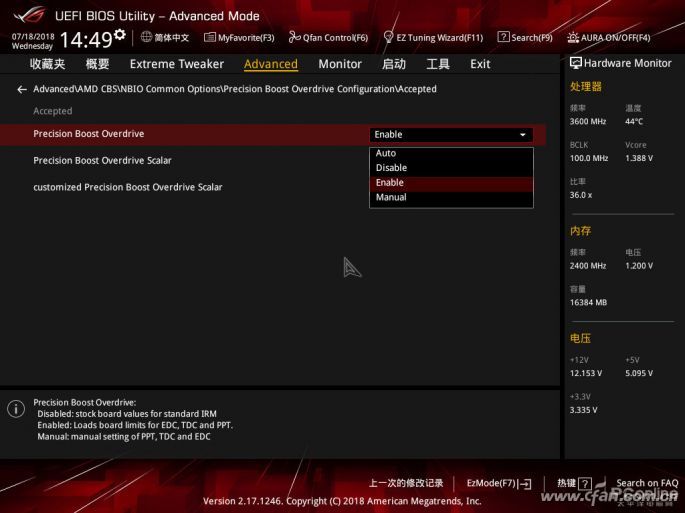Click the Vcore 1.388 V value
The image size is (685, 513).
tap(639, 158)
